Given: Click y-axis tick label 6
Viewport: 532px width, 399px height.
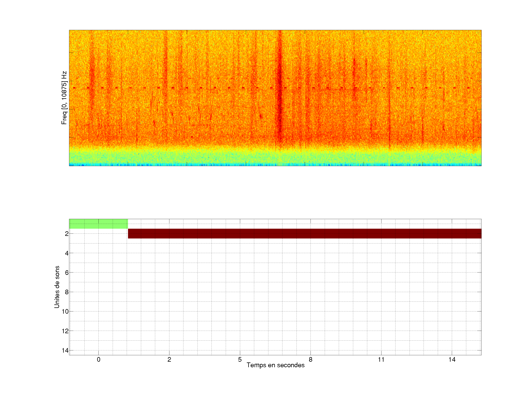Looking at the screenshot, I should tap(67, 273).
